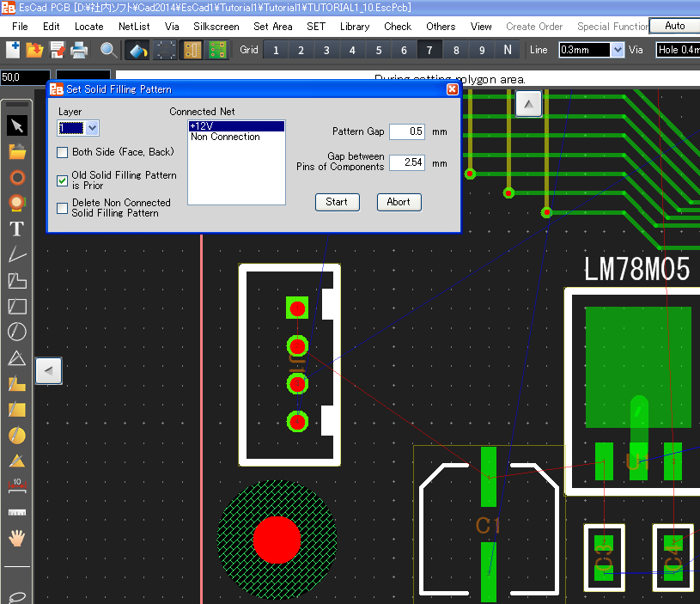Open the Via hole size dropdown
The width and height of the screenshot is (700, 604).
pos(677,50)
